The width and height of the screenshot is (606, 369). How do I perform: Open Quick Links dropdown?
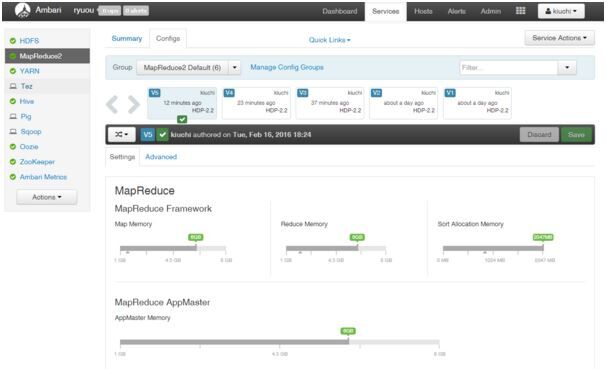tap(330, 40)
